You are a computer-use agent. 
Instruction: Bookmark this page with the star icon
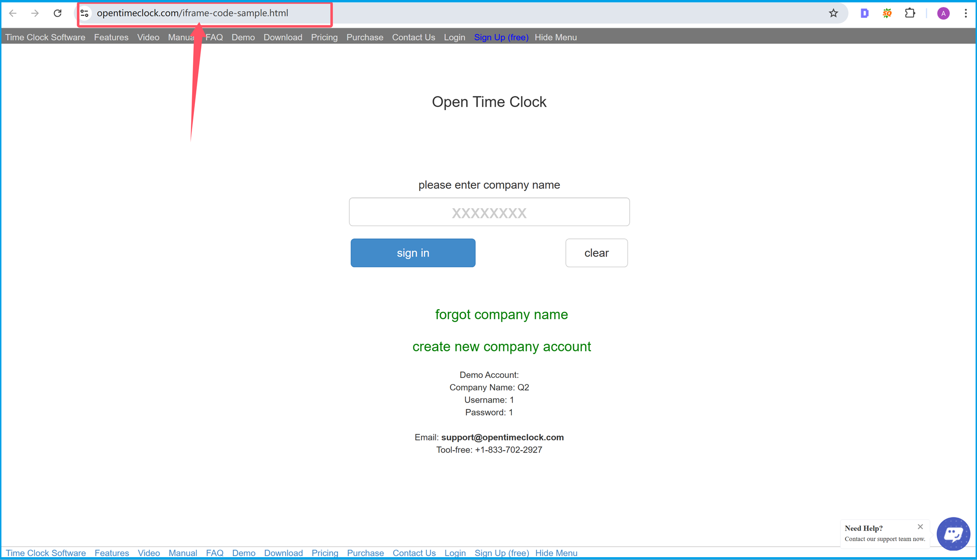[x=834, y=13]
